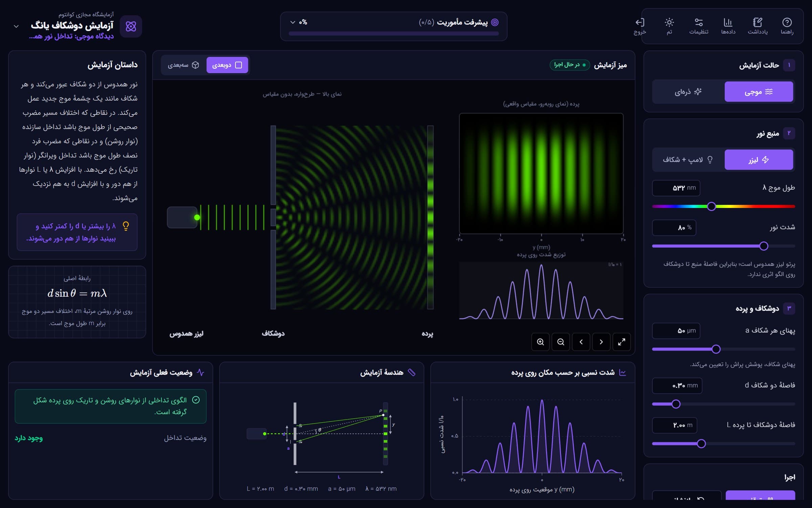Click the دوشکاف و پرده section heading
Screen dimensions: 812x508
coord(757,309)
